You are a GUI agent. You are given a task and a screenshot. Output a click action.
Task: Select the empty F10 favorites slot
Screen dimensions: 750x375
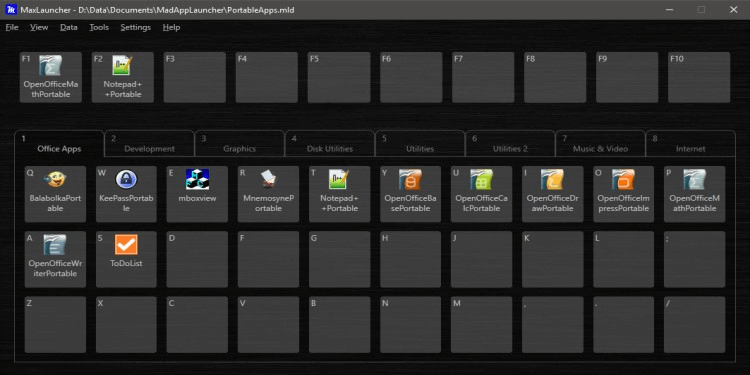point(699,77)
